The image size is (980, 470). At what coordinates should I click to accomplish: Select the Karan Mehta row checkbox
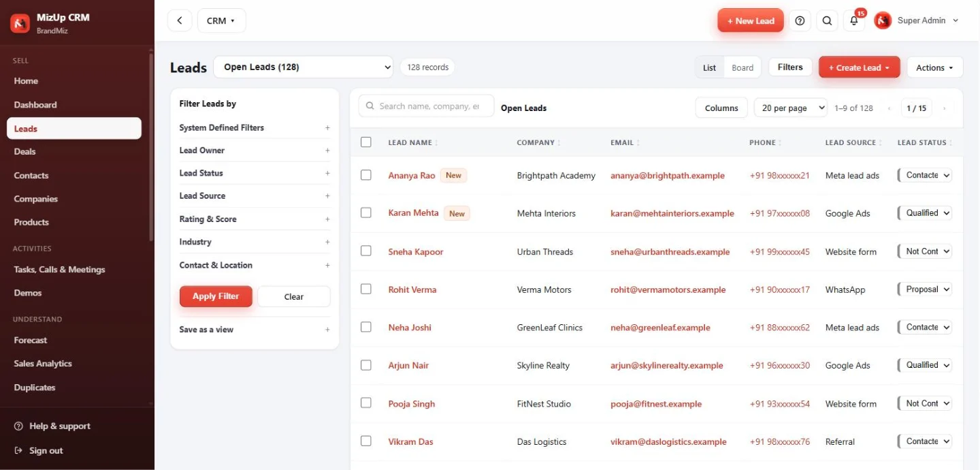[x=366, y=213]
